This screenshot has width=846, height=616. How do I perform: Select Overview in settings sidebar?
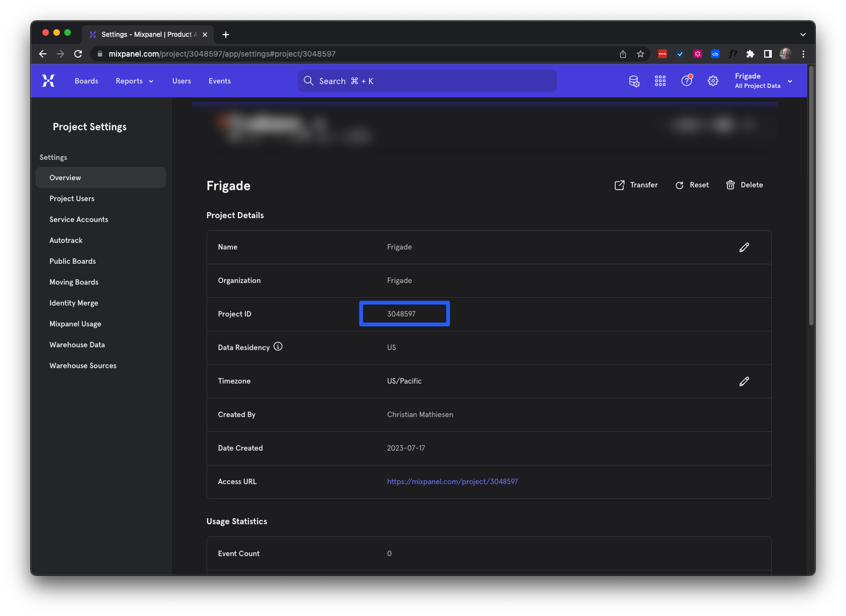[x=101, y=177]
